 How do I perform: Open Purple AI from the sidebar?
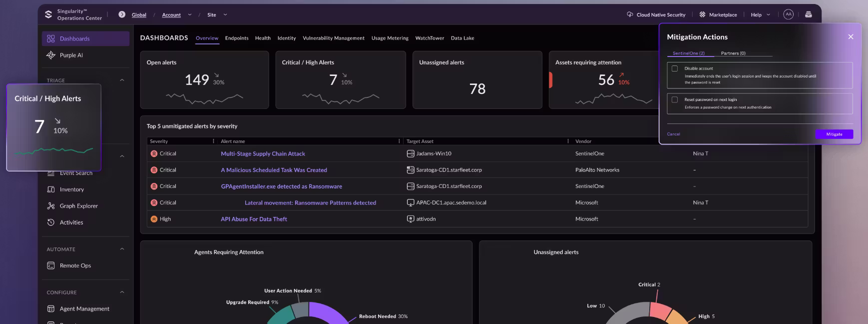point(71,55)
